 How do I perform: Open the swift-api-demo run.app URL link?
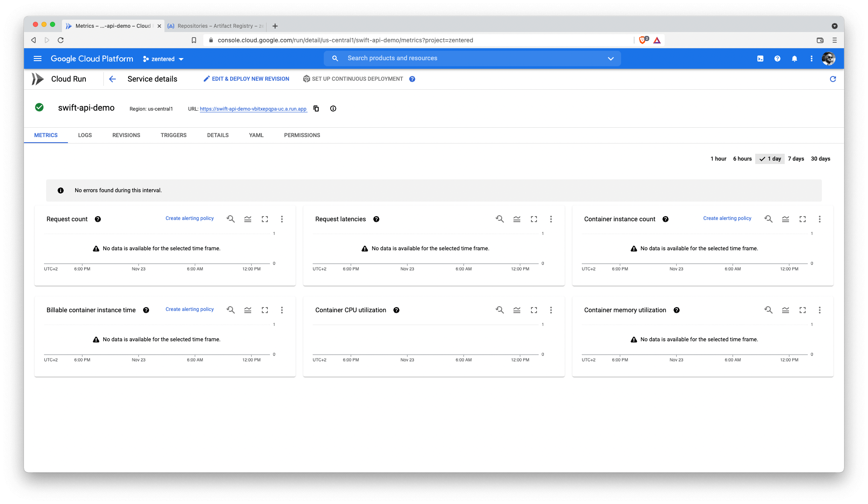pyautogui.click(x=253, y=109)
